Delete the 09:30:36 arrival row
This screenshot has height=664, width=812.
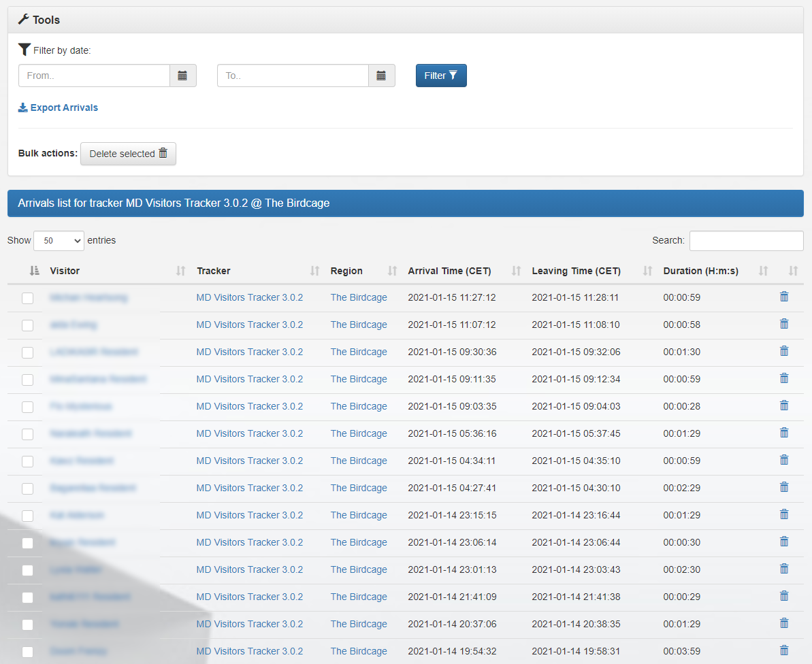(x=783, y=351)
